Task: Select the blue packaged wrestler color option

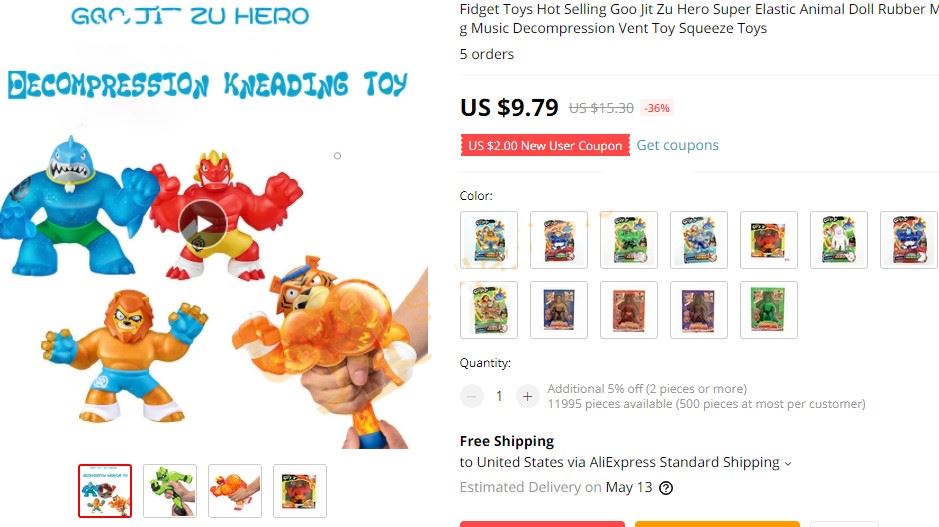Action: [x=559, y=310]
